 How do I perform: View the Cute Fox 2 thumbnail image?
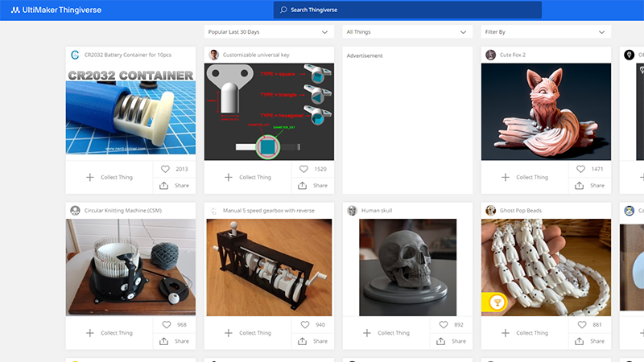click(546, 112)
